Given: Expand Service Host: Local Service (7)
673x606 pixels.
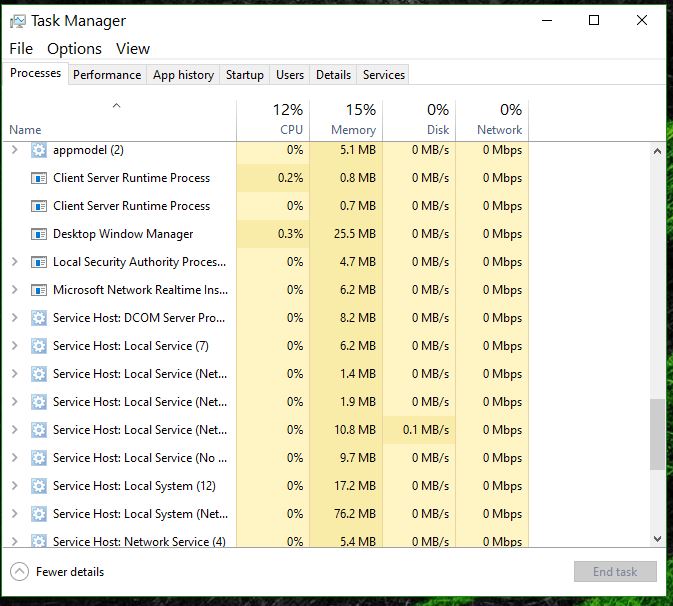Looking at the screenshot, I should coord(14,346).
